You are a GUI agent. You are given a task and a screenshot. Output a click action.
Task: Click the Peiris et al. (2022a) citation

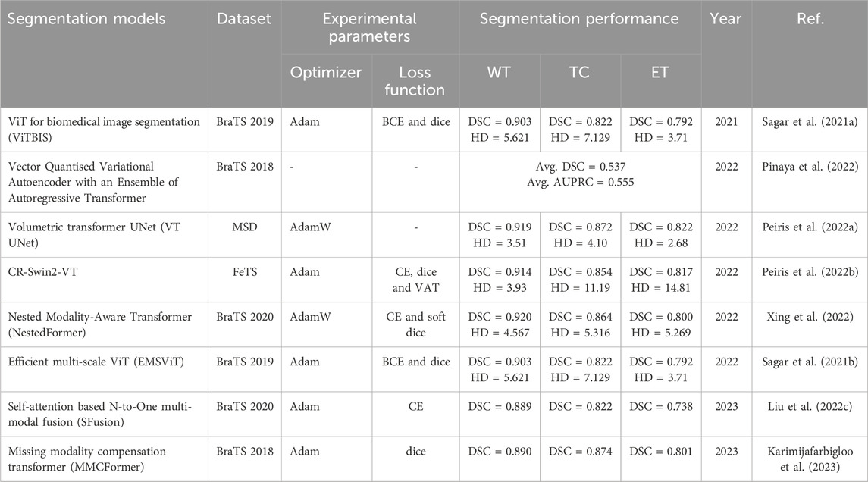point(810,227)
